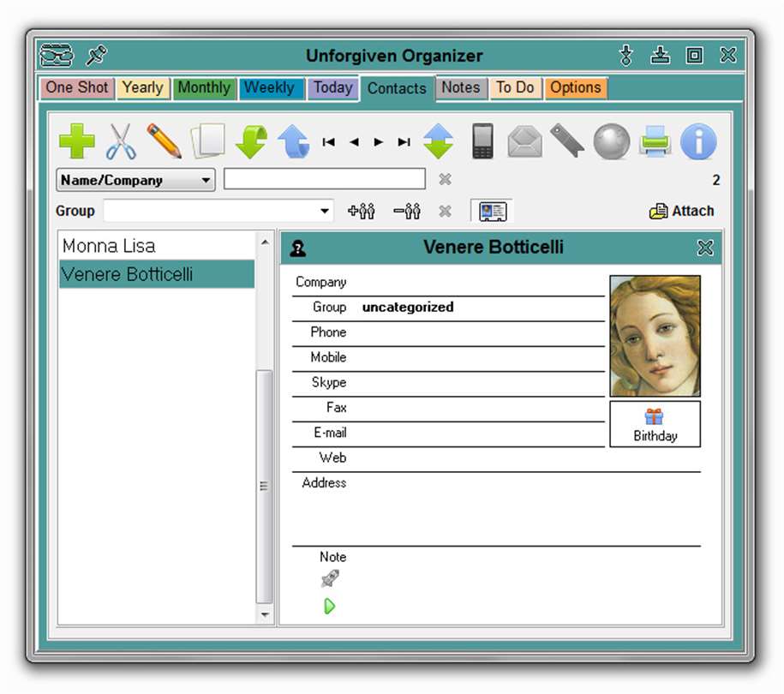Click the search text input box
784x694 pixels.
coord(325,179)
